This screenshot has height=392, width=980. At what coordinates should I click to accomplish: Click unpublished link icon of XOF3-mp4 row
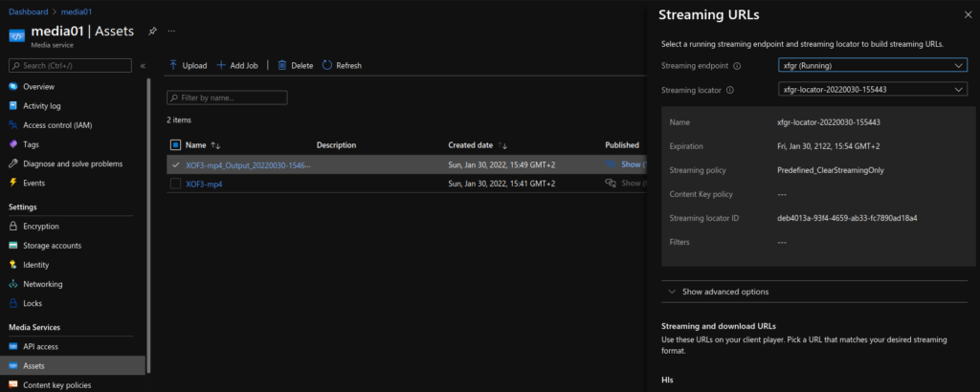[612, 183]
